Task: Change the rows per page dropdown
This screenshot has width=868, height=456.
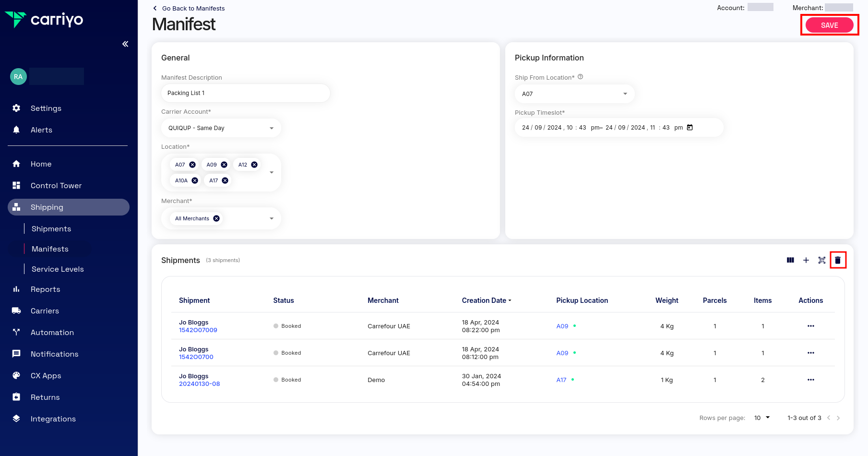Action: pyautogui.click(x=762, y=418)
